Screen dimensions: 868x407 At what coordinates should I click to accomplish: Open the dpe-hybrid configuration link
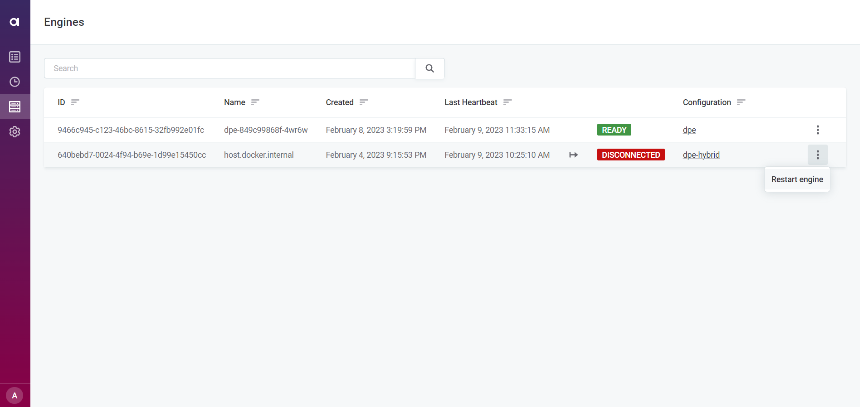point(701,155)
